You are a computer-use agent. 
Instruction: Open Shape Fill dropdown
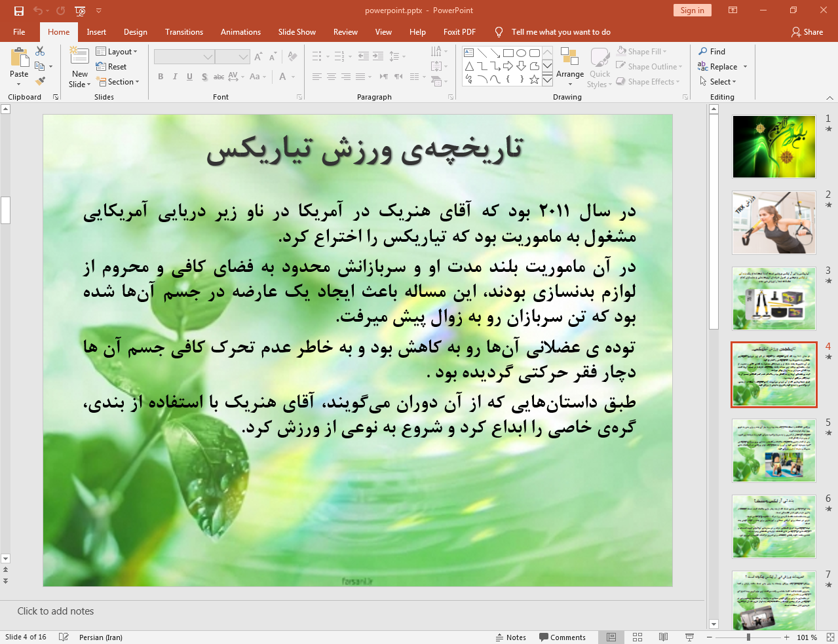pyautogui.click(x=641, y=51)
